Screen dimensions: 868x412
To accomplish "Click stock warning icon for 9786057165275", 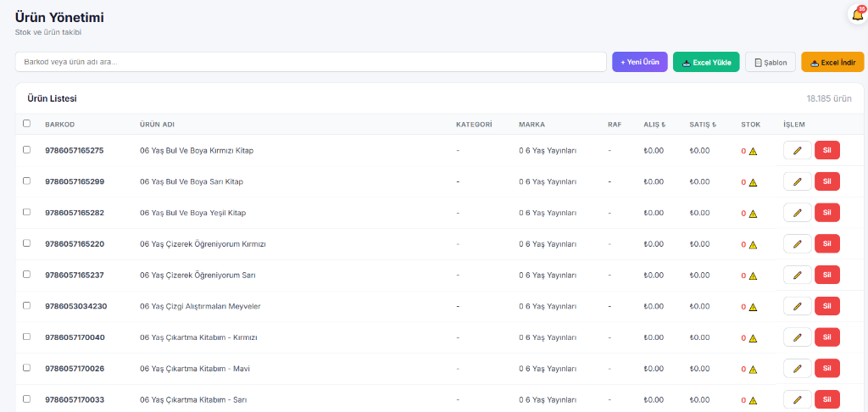I will [x=753, y=151].
